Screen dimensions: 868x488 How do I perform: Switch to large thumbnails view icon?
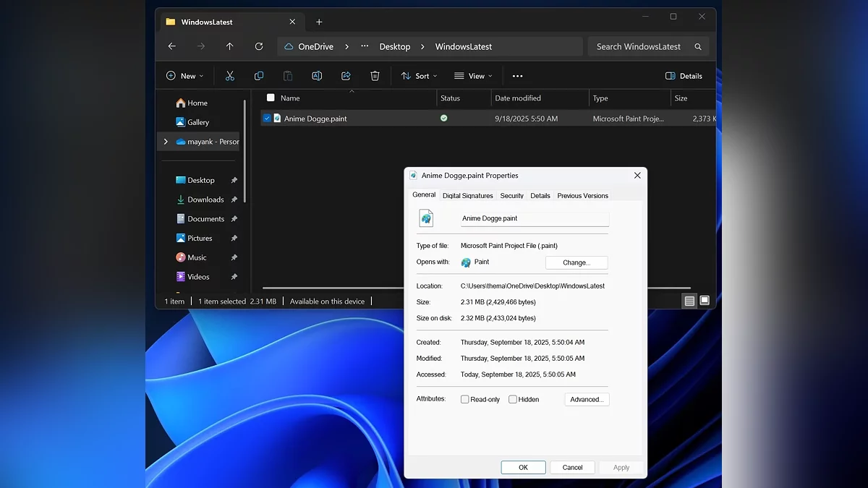point(705,301)
